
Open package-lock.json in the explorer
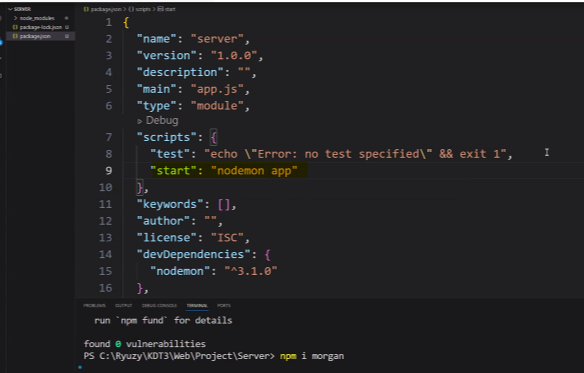41,27
